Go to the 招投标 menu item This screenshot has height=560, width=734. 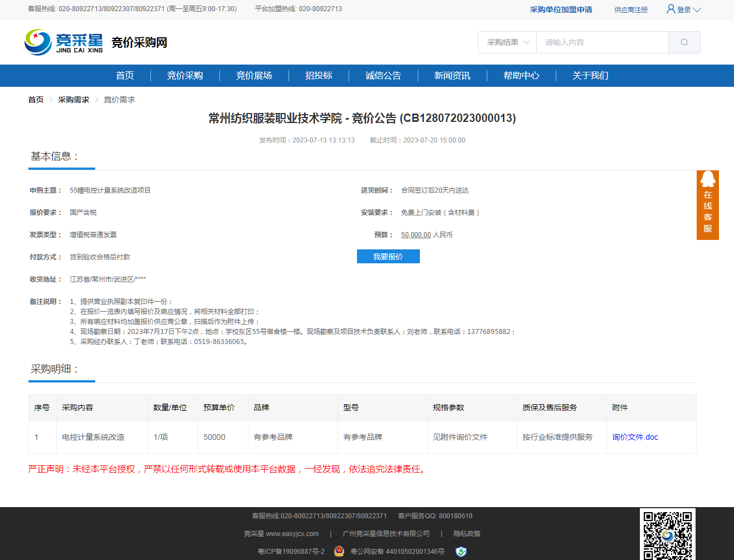(319, 76)
